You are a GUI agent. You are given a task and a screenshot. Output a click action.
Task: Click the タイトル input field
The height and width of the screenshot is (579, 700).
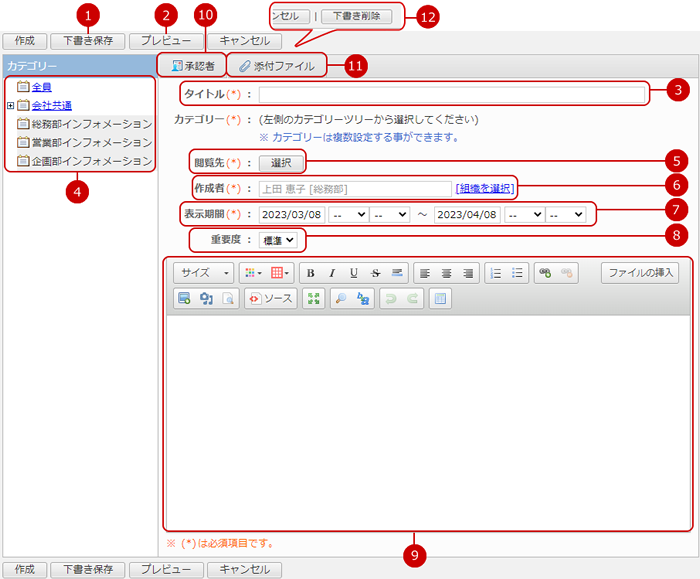[451, 95]
